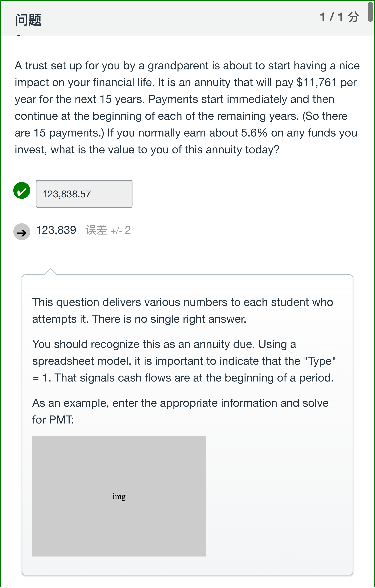Viewport: 375px width, 588px height.
Task: Click the "15 payments.)" text in the question
Action: coord(69,133)
